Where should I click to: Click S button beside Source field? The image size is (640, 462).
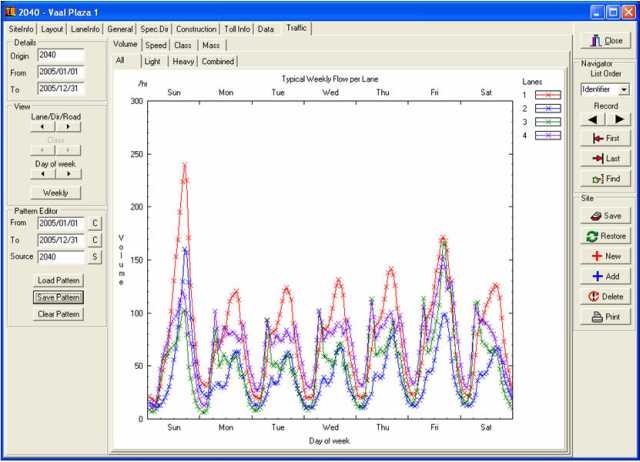pyautogui.click(x=95, y=257)
